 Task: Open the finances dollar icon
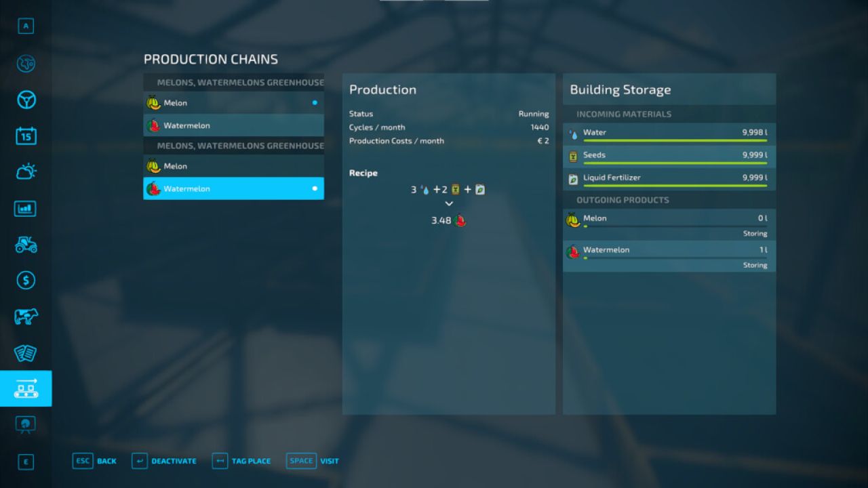point(26,281)
